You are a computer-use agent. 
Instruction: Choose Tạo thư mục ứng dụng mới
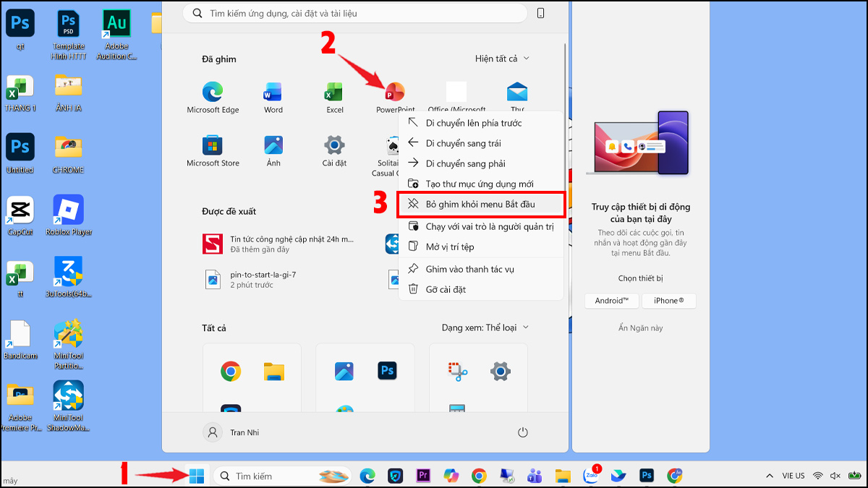481,184
